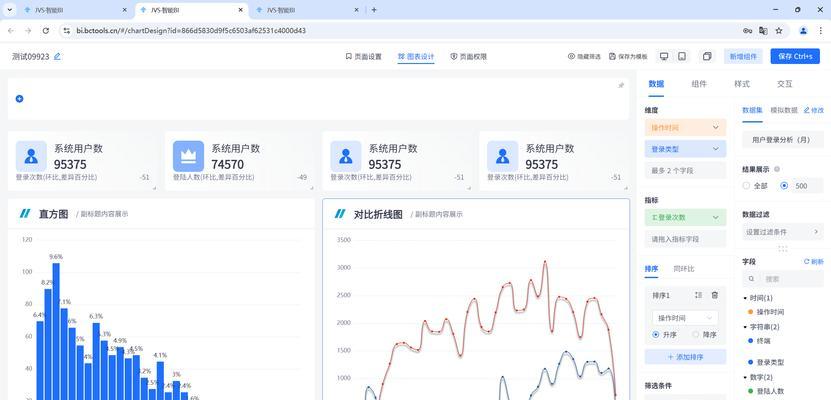Delete 排序1 with trash icon
The width and height of the screenshot is (831, 400).
[x=714, y=295]
